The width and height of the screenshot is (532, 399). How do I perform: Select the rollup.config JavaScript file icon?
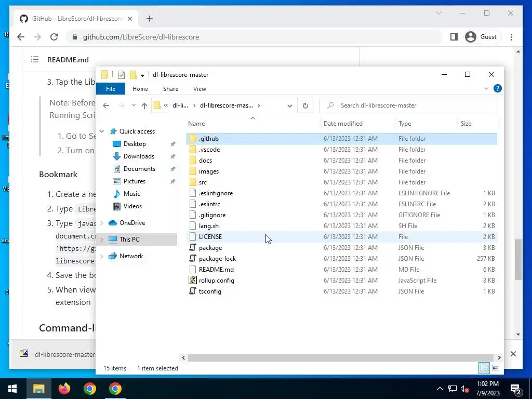pyautogui.click(x=193, y=280)
